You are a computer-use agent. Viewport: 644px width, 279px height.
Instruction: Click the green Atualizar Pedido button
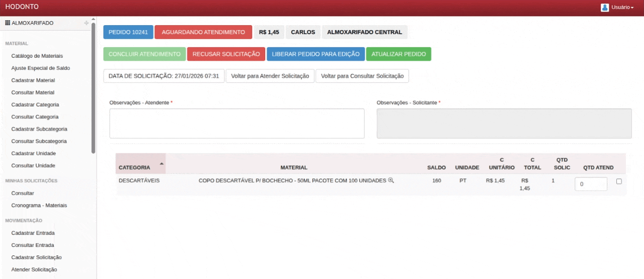pyautogui.click(x=398, y=54)
